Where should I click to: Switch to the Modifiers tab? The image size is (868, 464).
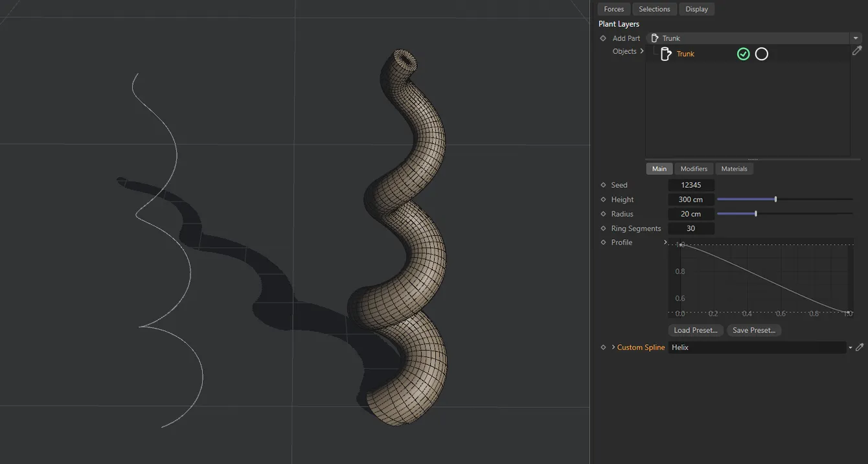tap(694, 168)
